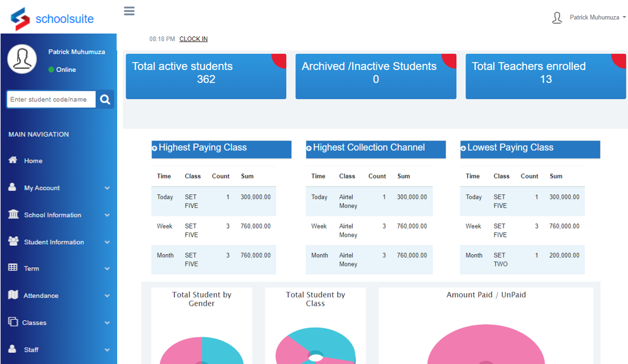Viewport: 628px width, 364px height.
Task: Expand the My Account menu chevron
Action: tap(107, 188)
